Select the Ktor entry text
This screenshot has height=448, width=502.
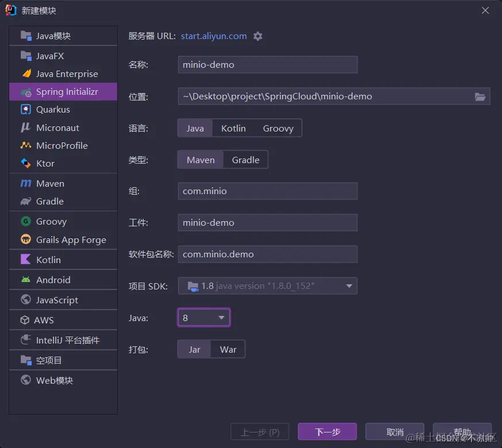(x=45, y=164)
